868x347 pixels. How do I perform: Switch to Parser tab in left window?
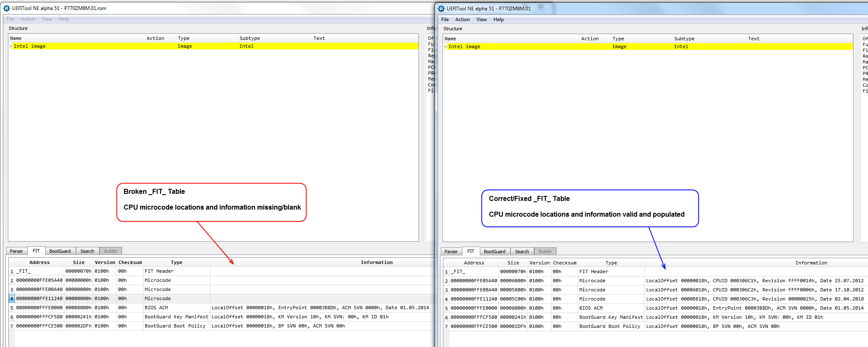point(17,251)
